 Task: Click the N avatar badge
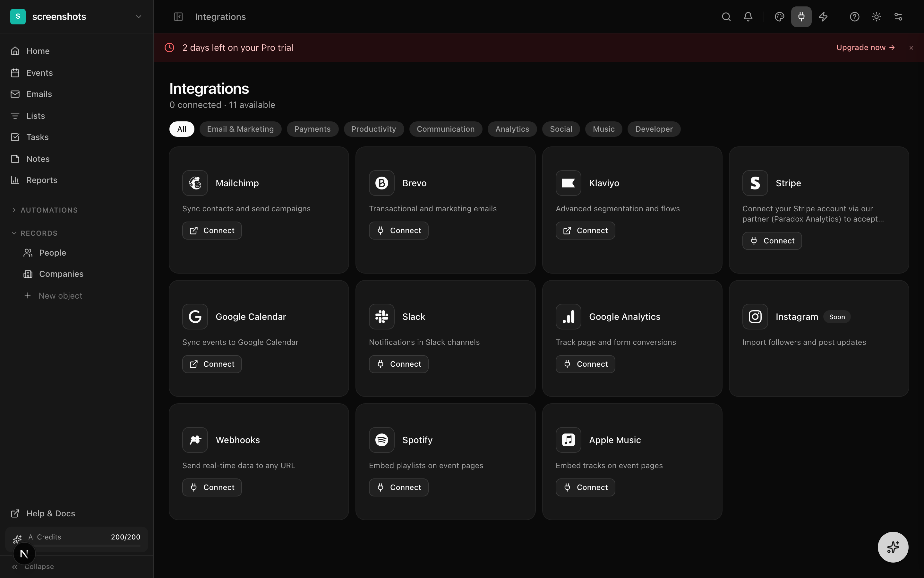(24, 554)
